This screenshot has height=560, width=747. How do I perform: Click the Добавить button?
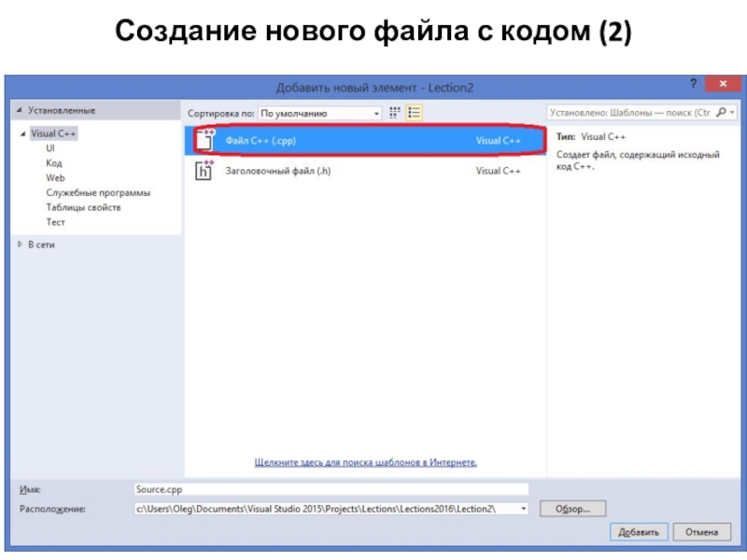pos(639,532)
